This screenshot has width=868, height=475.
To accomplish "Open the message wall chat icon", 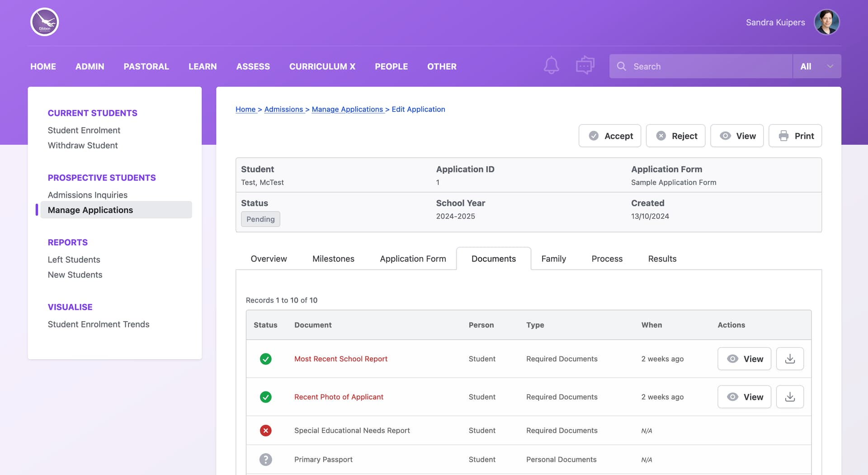I will [x=585, y=66].
